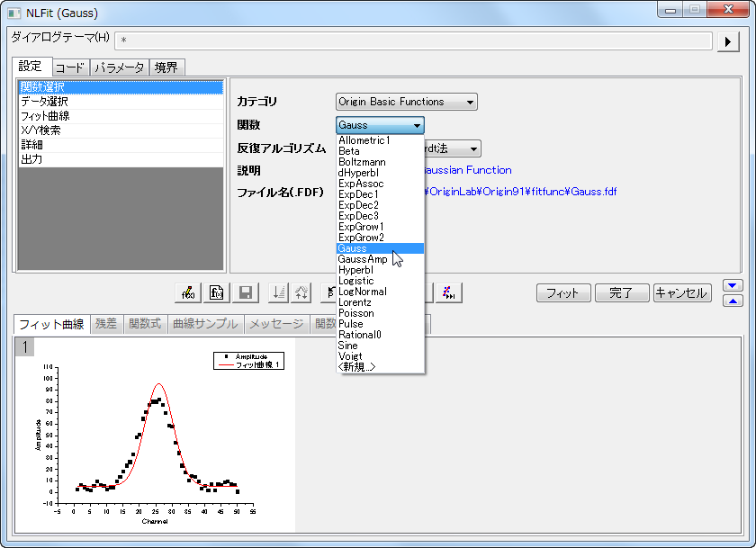Choose Sine from function list
The image size is (756, 548).
(x=380, y=346)
